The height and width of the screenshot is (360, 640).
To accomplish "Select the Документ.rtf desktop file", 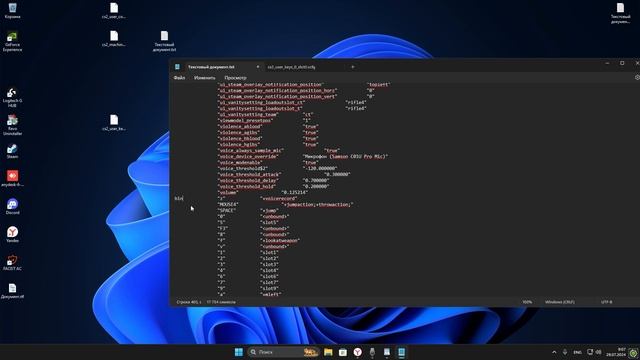I will [x=12, y=291].
